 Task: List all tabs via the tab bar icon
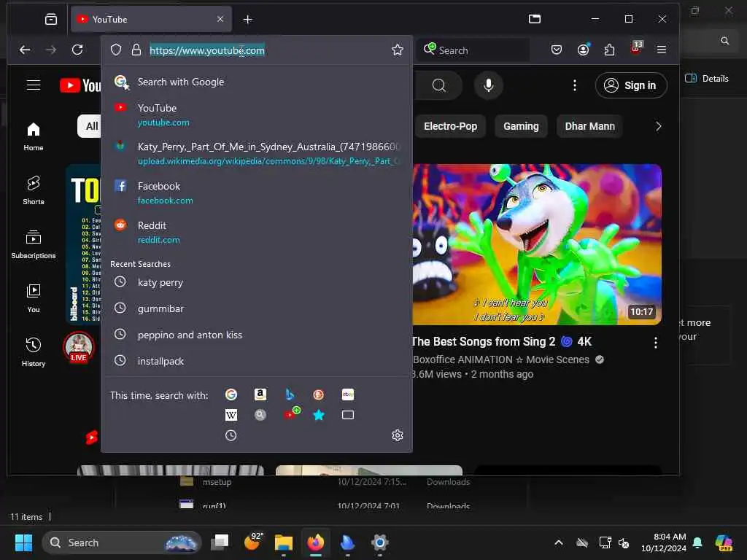(x=535, y=19)
